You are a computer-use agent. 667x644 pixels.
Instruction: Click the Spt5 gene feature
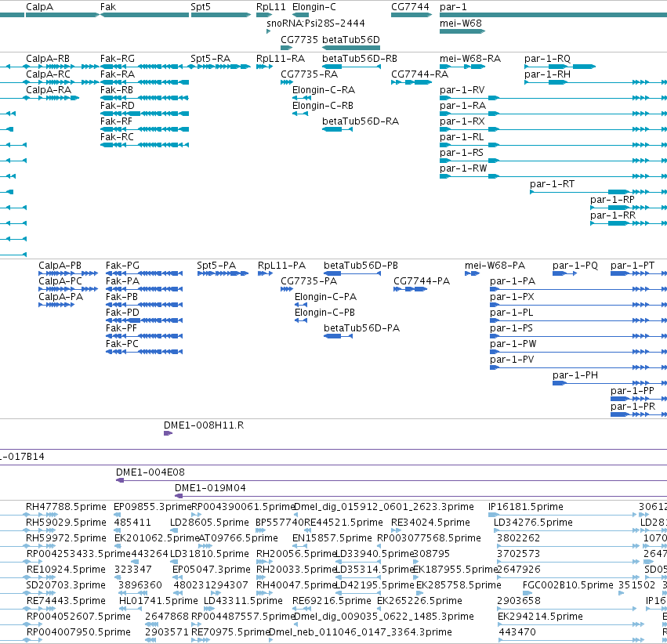click(221, 15)
